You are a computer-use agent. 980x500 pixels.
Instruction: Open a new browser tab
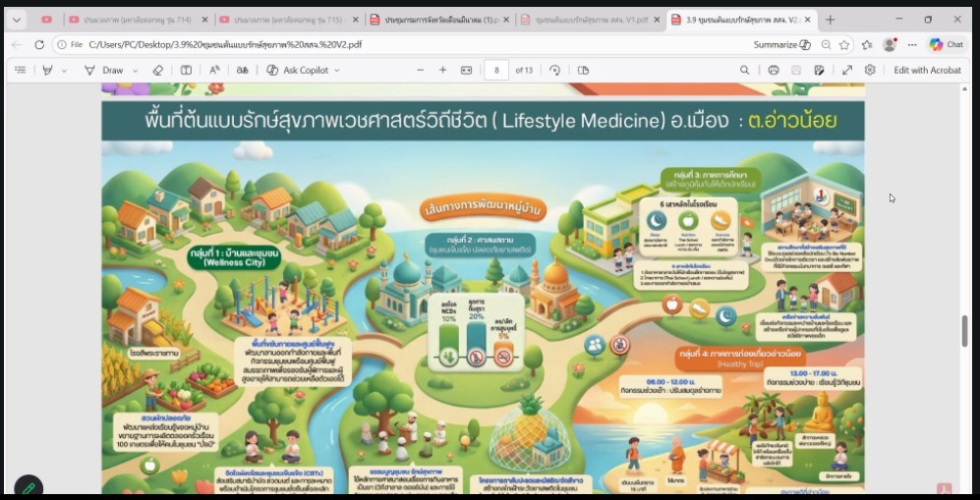pos(831,20)
